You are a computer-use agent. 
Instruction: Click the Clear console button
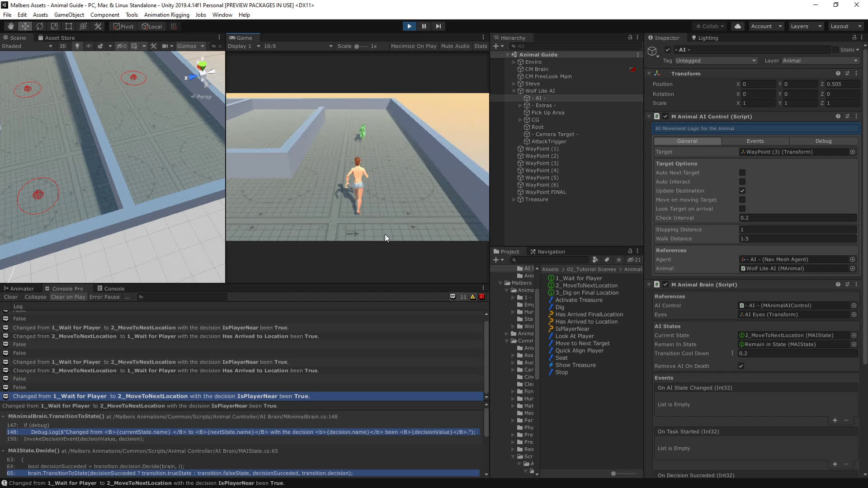[10, 297]
